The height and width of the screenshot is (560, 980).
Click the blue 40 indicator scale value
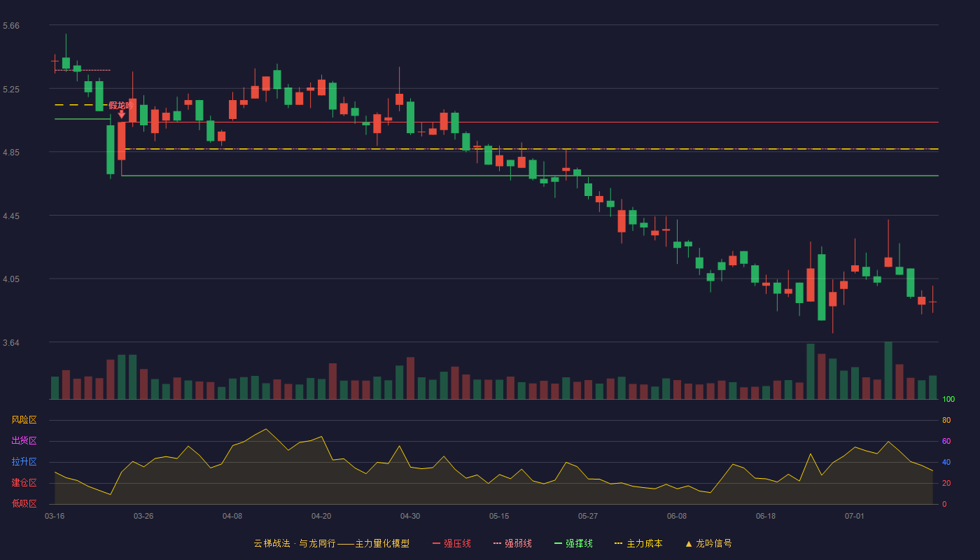(946, 462)
